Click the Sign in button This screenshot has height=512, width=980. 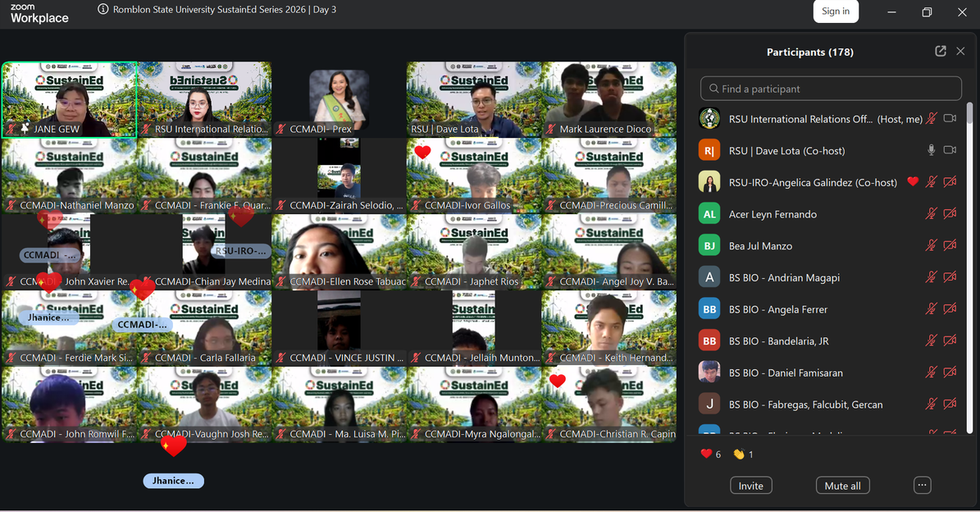click(x=835, y=11)
